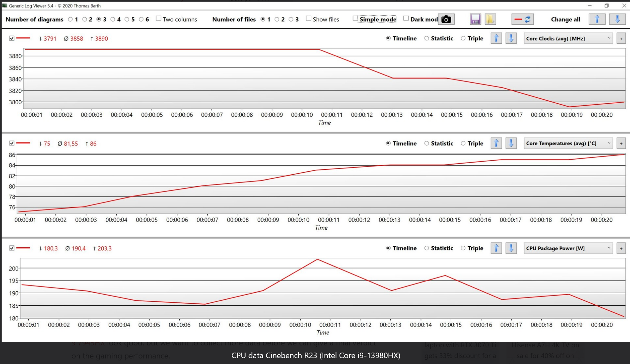Click Change all down arrow
Screen dimensions: 630x364
617,19
